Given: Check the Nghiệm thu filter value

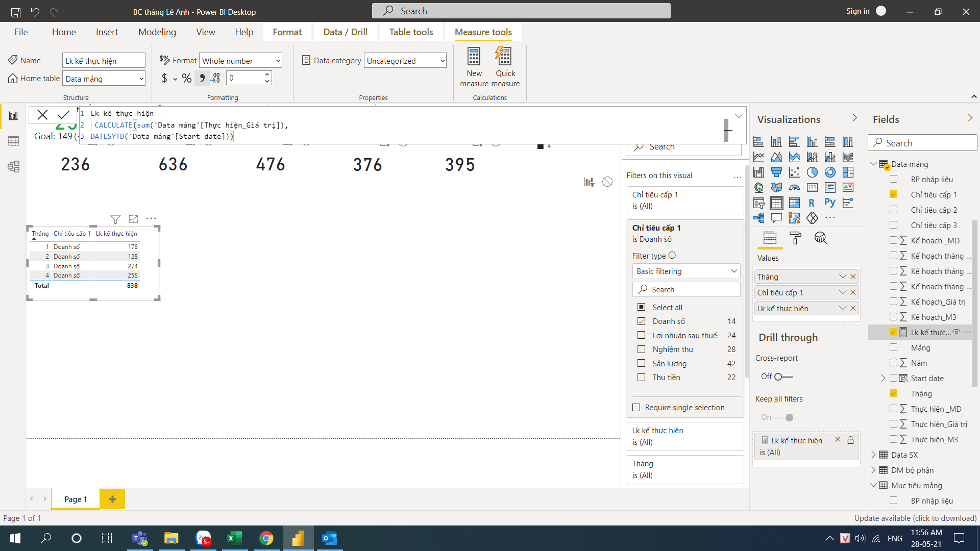Looking at the screenshot, I should click(x=641, y=349).
